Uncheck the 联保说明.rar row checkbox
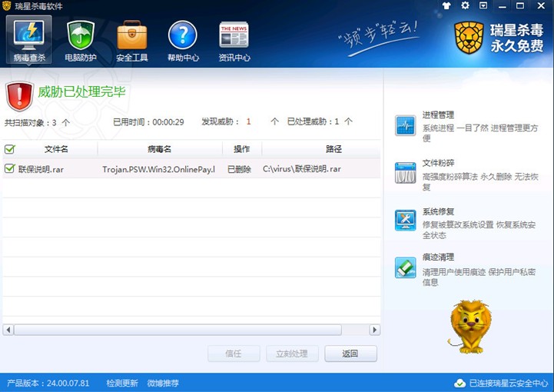This screenshot has width=554, height=392. pyautogui.click(x=10, y=168)
